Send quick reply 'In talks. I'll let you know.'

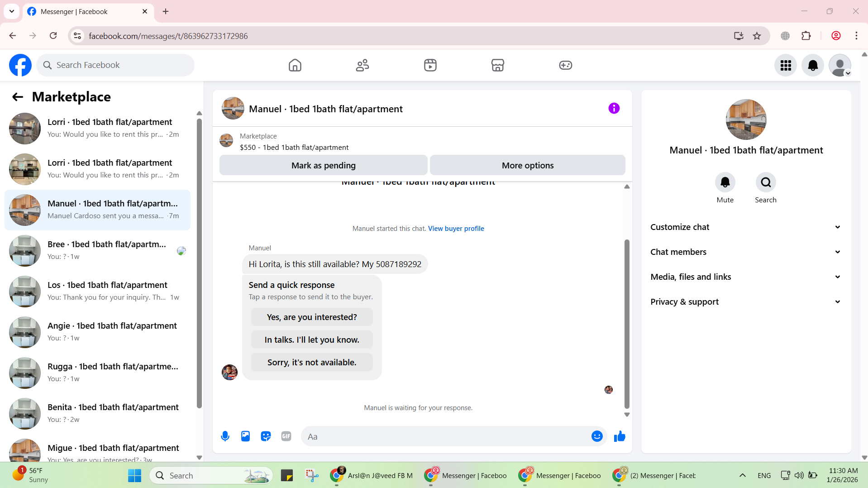pyautogui.click(x=312, y=340)
